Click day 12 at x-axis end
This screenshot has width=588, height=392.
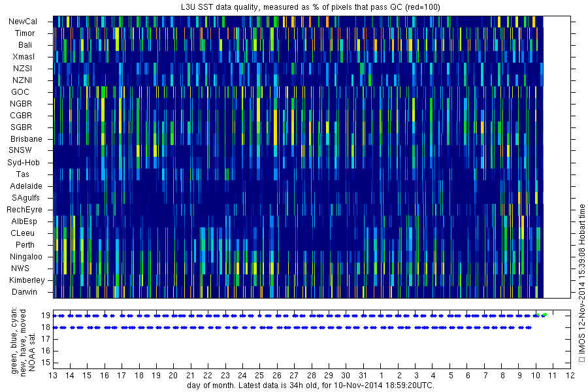coord(570,376)
